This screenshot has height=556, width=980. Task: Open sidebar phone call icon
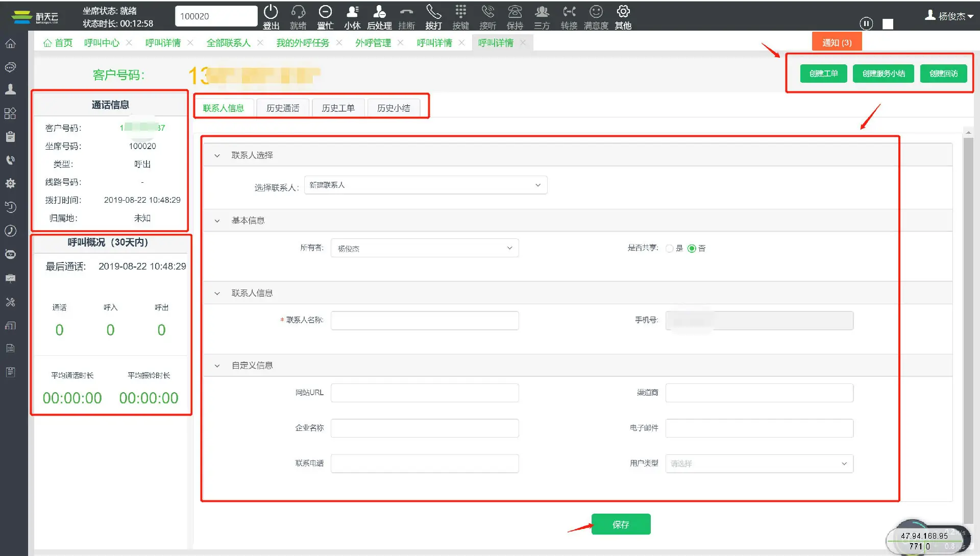(x=10, y=160)
